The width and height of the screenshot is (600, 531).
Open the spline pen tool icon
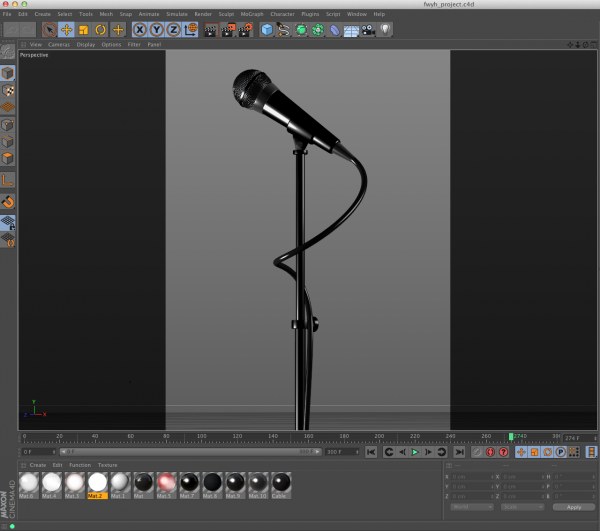[284, 30]
